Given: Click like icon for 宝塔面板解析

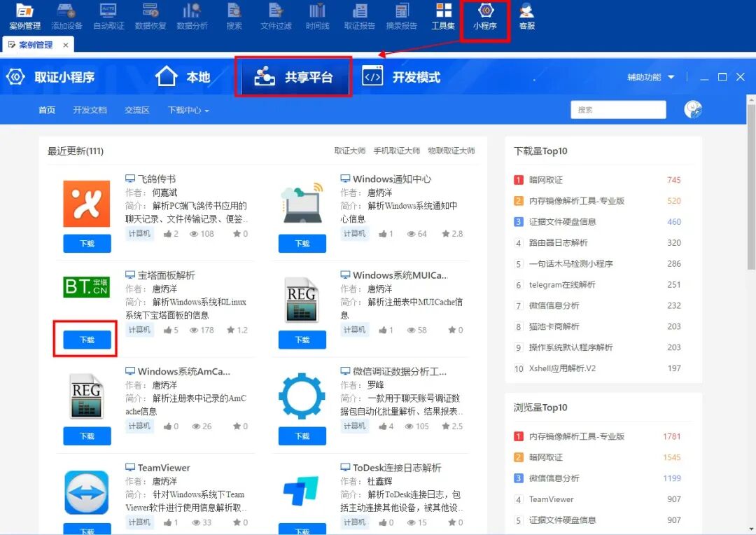Looking at the screenshot, I should point(168,330).
